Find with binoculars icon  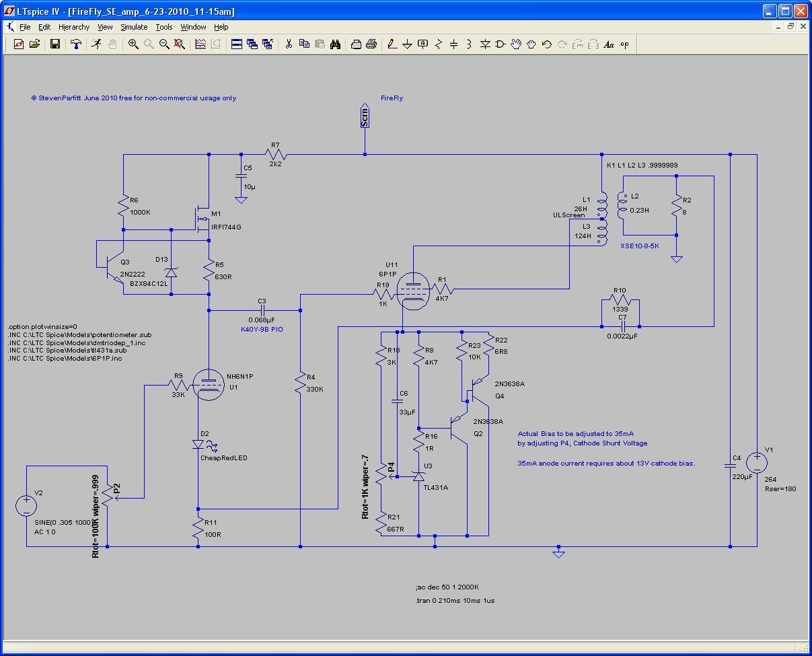pos(335,44)
